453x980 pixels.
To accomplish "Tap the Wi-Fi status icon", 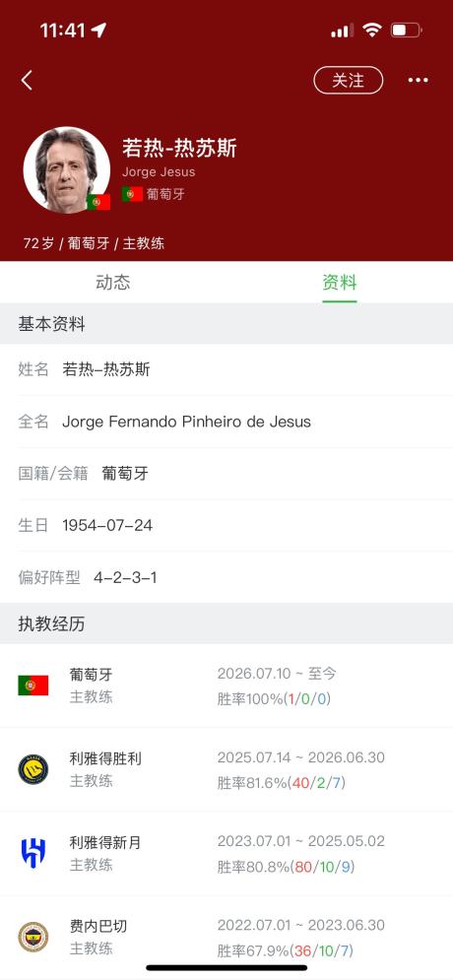I will point(372,30).
